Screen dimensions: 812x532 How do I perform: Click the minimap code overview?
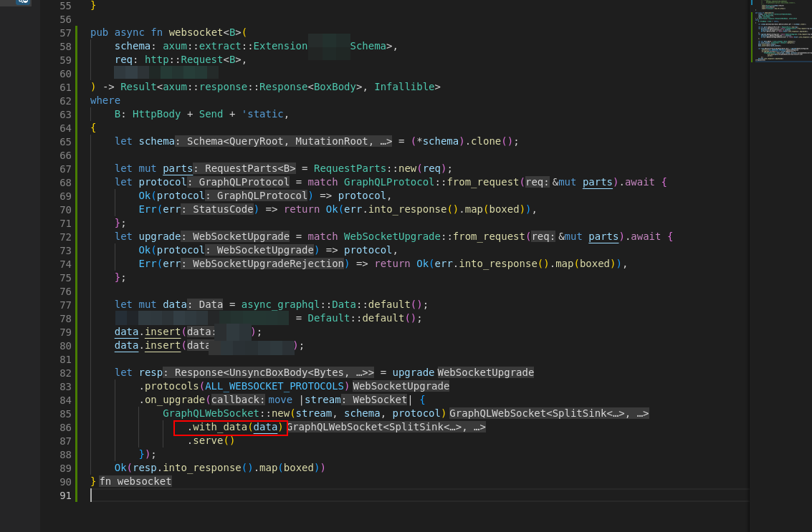[x=781, y=31]
